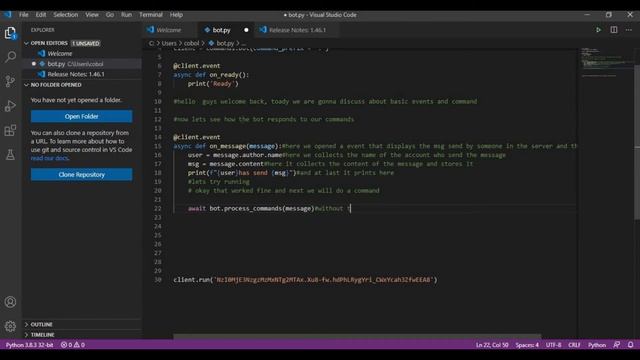Screen dimensions: 640x360
Task: Change language mode via Python status item
Action: 597,345
